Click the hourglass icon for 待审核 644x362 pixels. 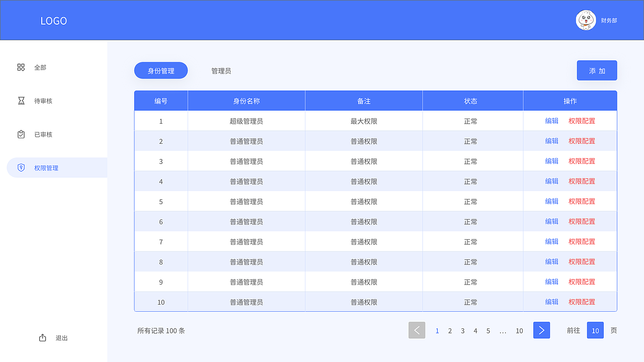click(21, 101)
